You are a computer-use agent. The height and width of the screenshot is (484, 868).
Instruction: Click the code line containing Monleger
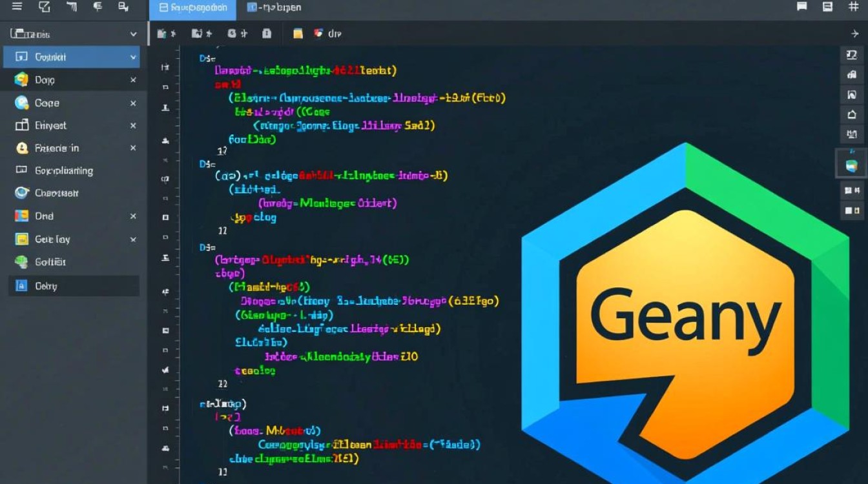coord(327,203)
